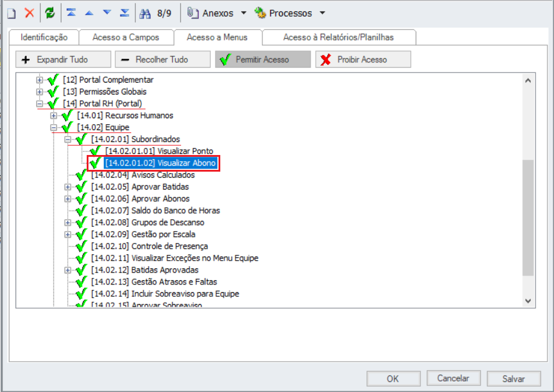Screen dimensions: 554x392
Task: Expand [14.02.06] Aprovar Abonos node
Action: point(68,199)
